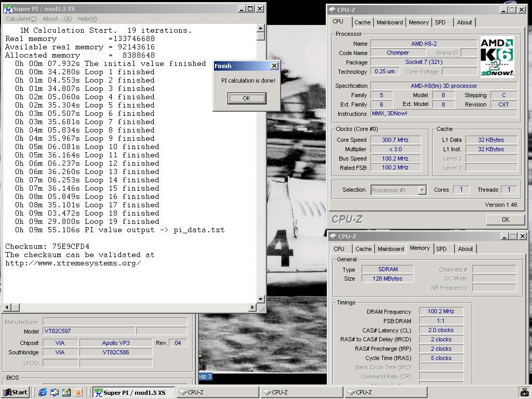Viewport: 532px width, 399px height.
Task: Click the processor Name field 'AMD K6-2'
Action: click(424, 44)
